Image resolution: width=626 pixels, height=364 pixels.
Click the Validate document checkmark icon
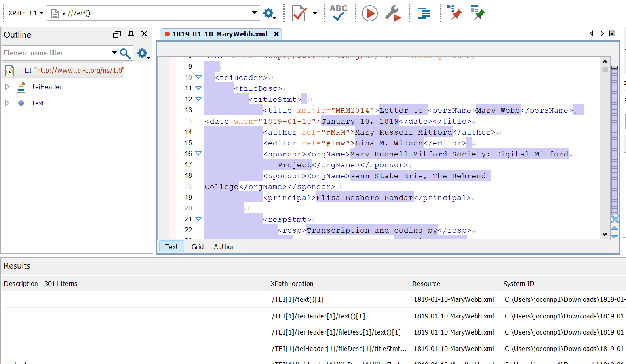tap(299, 13)
